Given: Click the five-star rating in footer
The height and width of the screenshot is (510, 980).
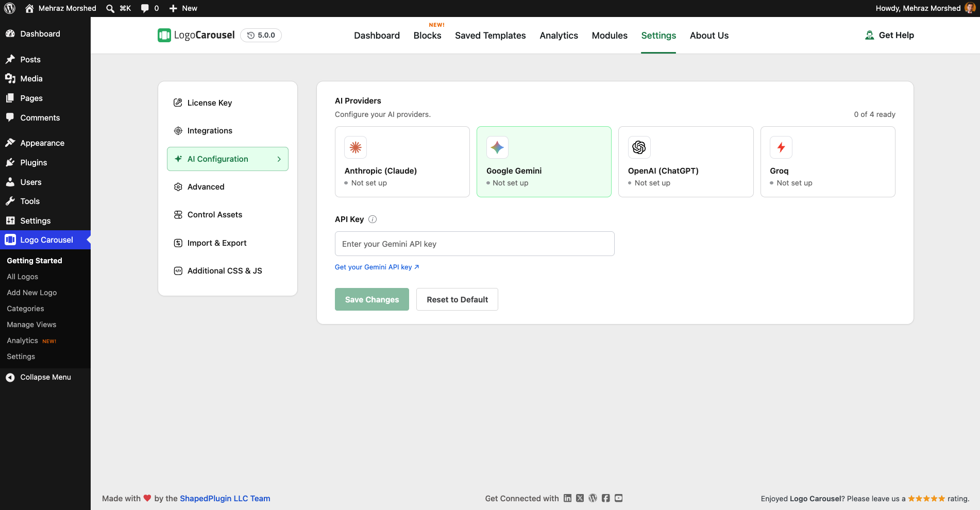Looking at the screenshot, I should click(x=926, y=498).
